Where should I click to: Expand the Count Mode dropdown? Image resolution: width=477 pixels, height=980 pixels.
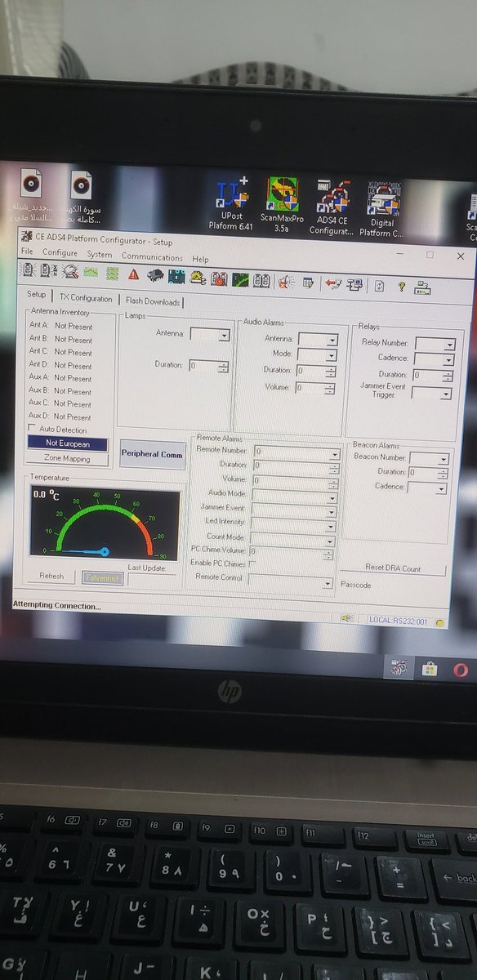[x=293, y=539]
